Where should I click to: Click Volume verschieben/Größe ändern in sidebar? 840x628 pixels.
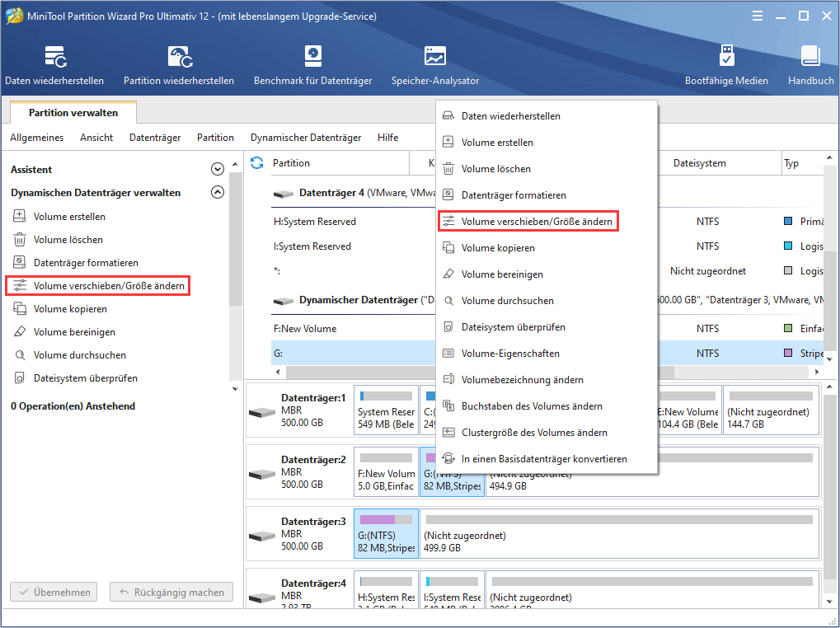point(98,285)
